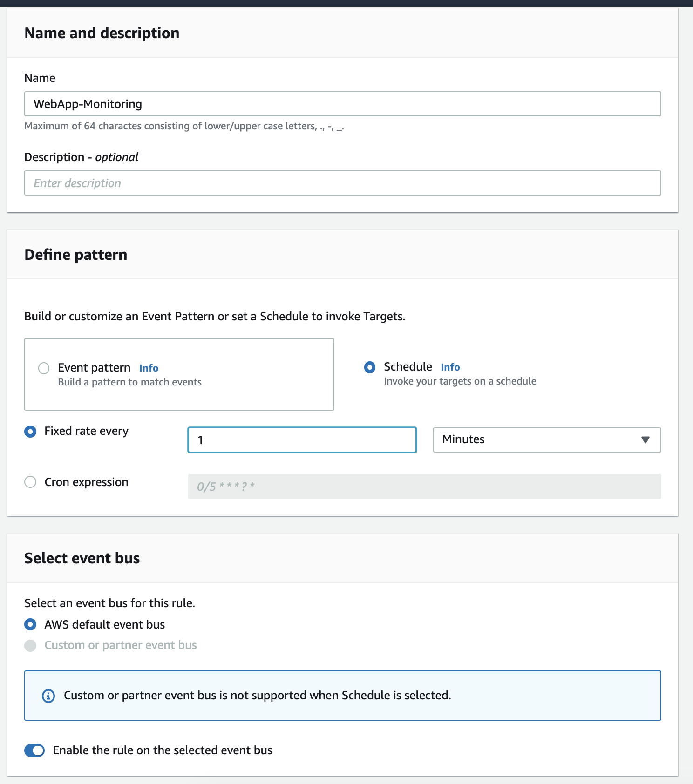Click 'Build a pattern to match events' text
693x784 pixels.
click(129, 382)
